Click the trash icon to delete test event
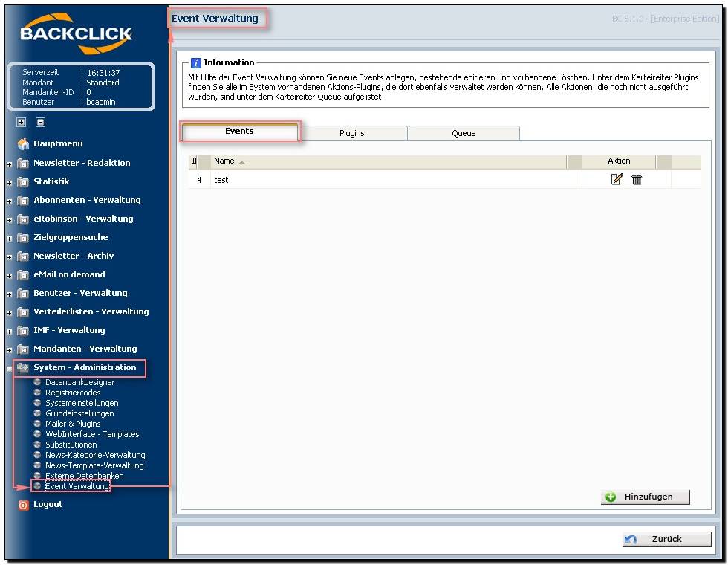Screen dimensions: 728x565 637,179
